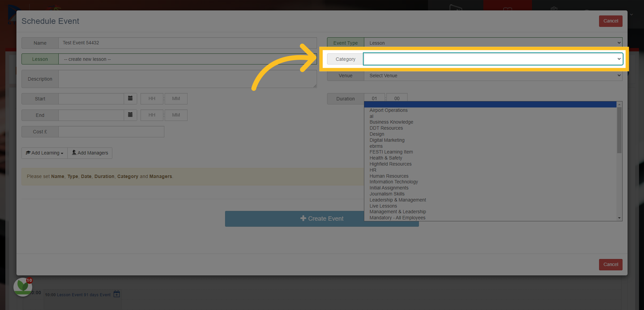Click the top Cancel button
The image size is (644, 310).
point(610,21)
